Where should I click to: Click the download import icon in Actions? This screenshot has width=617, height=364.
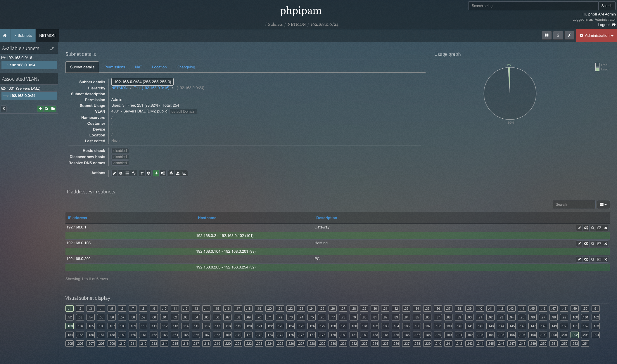pyautogui.click(x=171, y=173)
